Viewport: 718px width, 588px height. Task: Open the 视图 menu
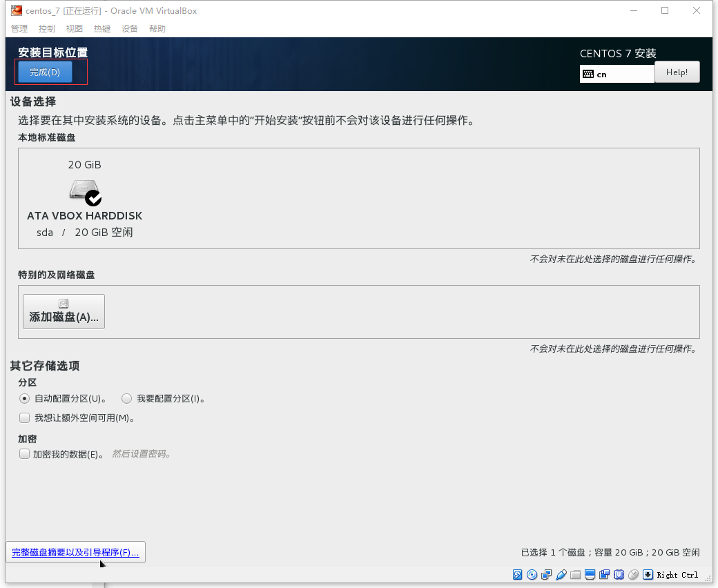(x=74, y=28)
